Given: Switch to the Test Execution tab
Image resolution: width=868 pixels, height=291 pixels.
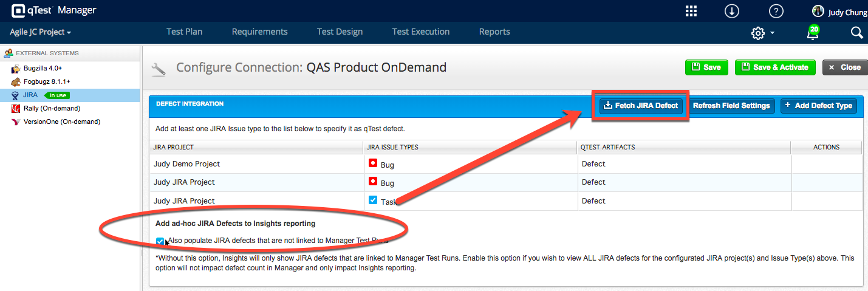Looking at the screenshot, I should pyautogui.click(x=420, y=32).
